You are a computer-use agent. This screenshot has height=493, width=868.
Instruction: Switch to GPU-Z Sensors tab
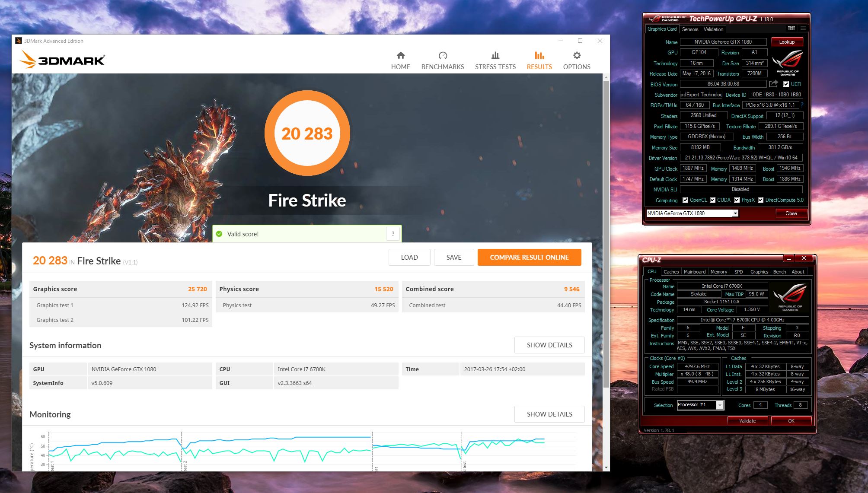click(690, 29)
